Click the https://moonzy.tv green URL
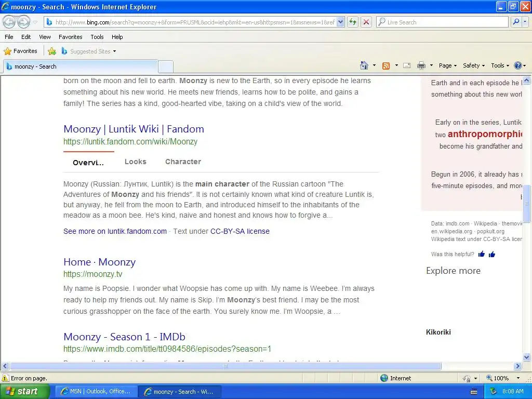The width and height of the screenshot is (532, 399). click(x=92, y=274)
